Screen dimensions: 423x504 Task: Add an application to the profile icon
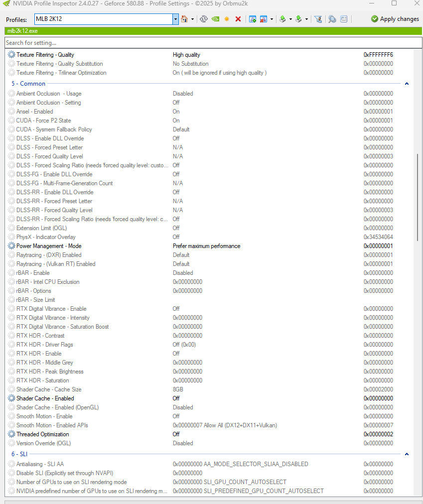253,19
